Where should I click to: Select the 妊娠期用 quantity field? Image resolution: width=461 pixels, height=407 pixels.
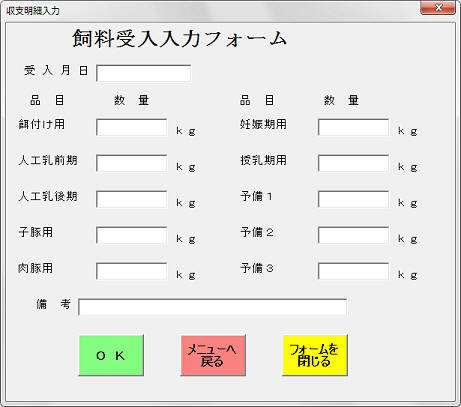tap(353, 127)
